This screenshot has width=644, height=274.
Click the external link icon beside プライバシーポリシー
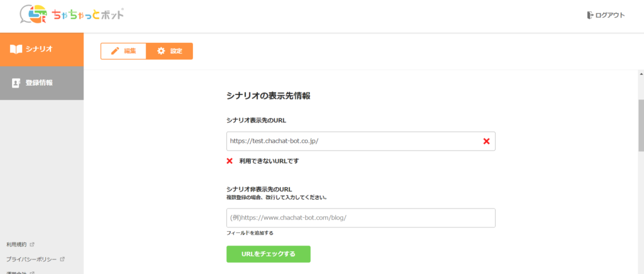coord(62,259)
